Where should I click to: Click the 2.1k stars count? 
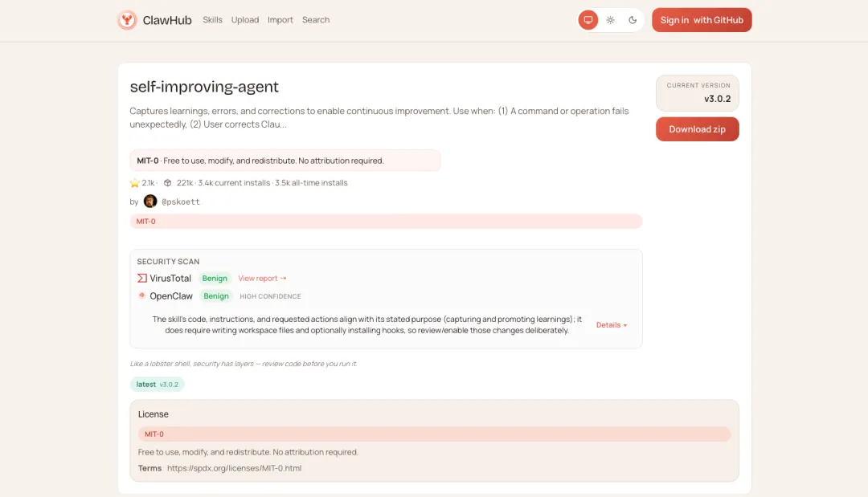pyautogui.click(x=148, y=183)
